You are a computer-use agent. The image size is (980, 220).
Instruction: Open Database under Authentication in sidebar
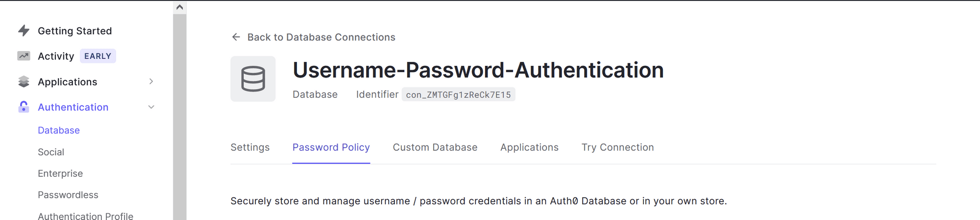click(x=59, y=130)
